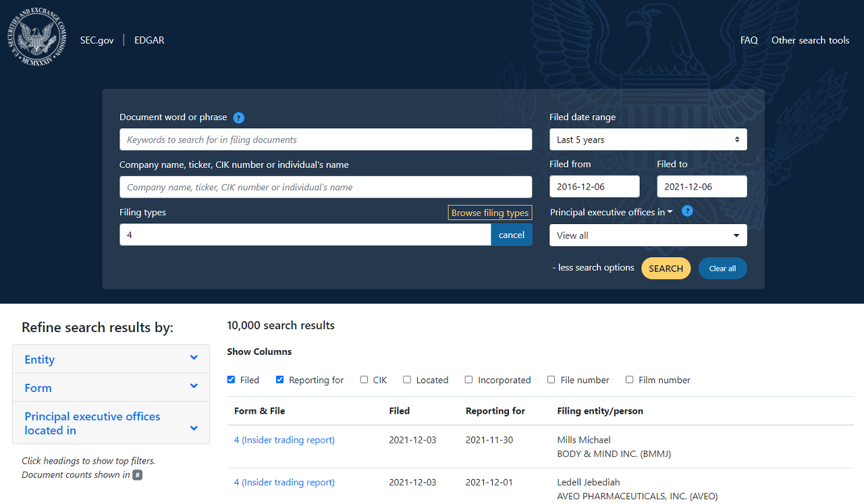
Task: Click BODY & MIND INC. (BMMJ) text
Action: point(614,454)
